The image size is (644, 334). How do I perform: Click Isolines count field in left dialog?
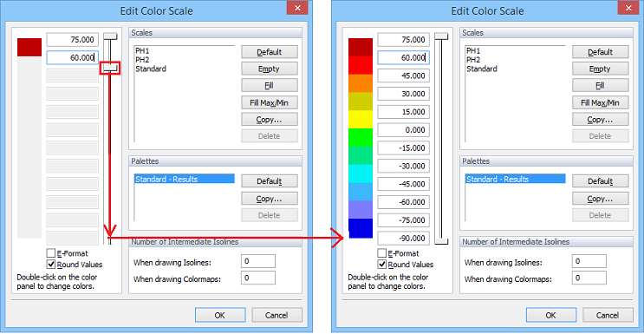pyautogui.click(x=258, y=261)
